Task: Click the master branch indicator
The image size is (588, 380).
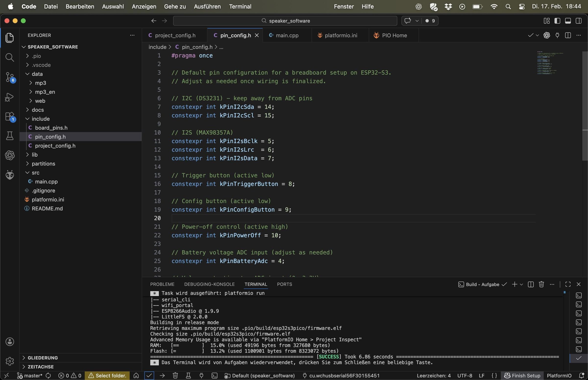Action: point(30,376)
